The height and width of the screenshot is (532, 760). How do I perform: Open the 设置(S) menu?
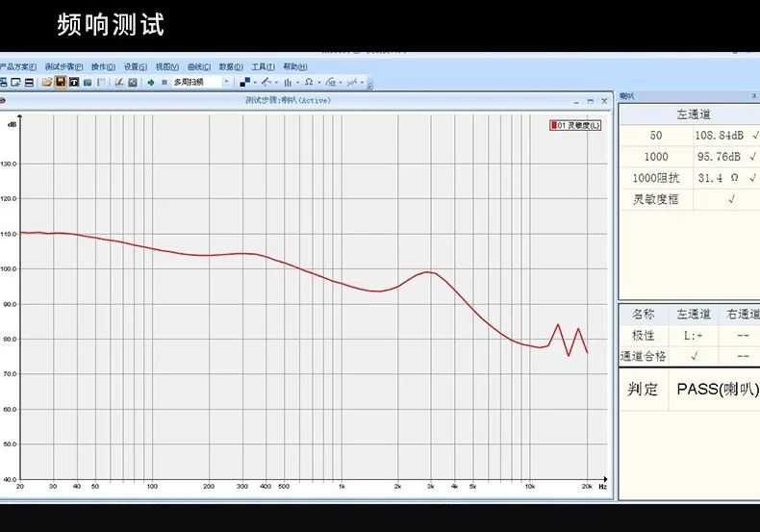point(136,67)
